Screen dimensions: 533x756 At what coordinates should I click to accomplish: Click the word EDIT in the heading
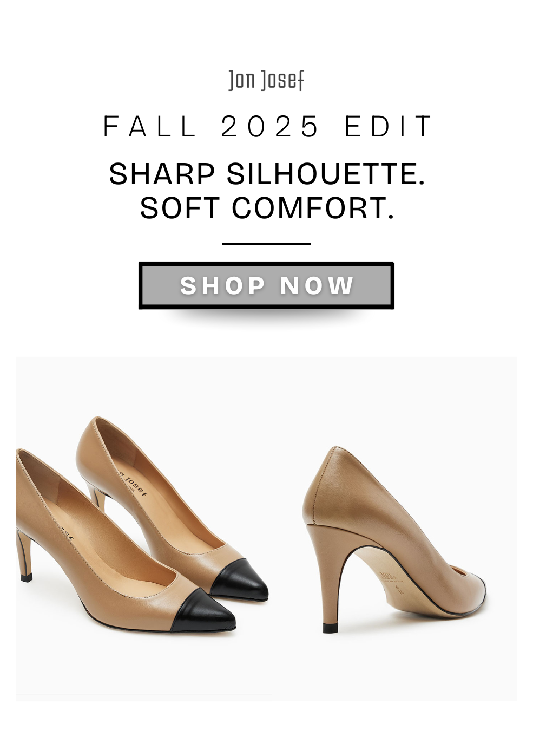pyautogui.click(x=389, y=127)
